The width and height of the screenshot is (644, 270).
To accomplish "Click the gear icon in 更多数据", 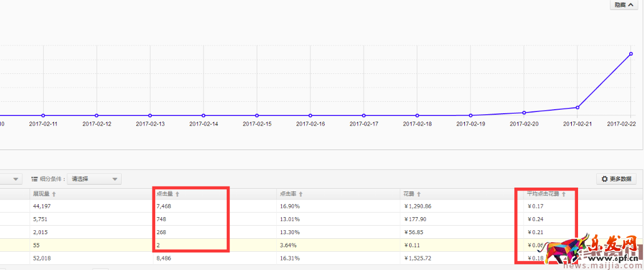I will [604, 179].
